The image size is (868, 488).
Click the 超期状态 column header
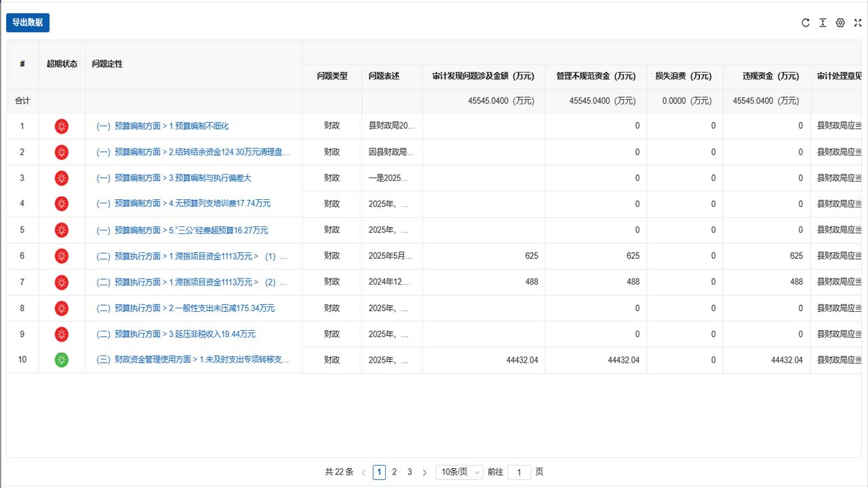pos(62,64)
